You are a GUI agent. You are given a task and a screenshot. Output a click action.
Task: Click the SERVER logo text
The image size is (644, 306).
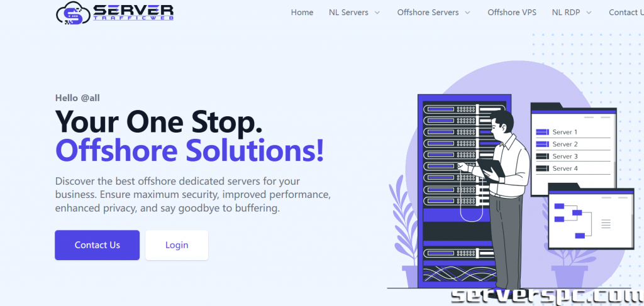133,10
